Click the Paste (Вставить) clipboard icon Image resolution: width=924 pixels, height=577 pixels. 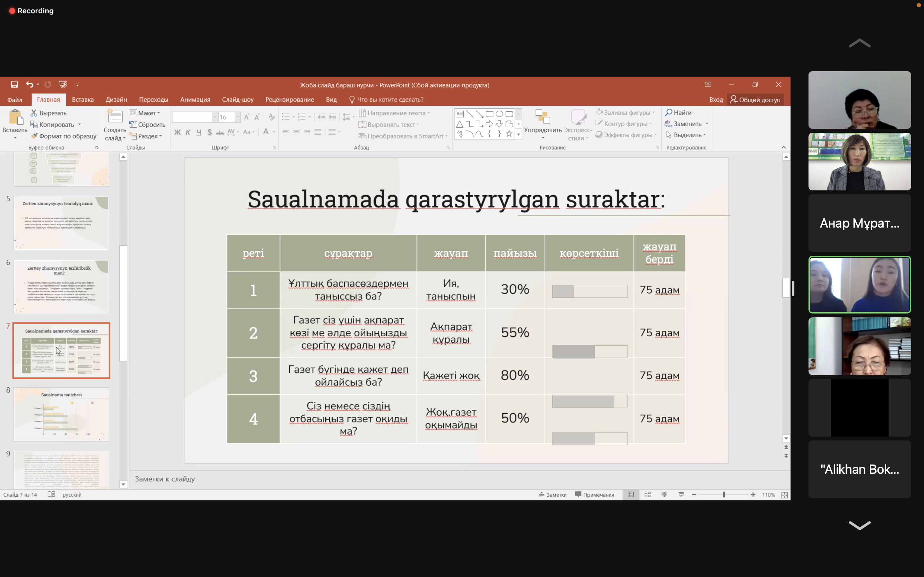15,118
